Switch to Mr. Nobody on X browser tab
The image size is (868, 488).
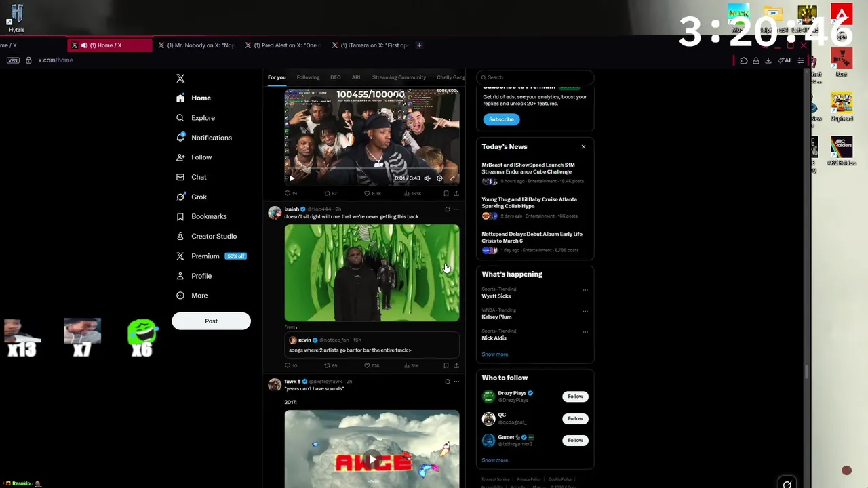tap(196, 45)
